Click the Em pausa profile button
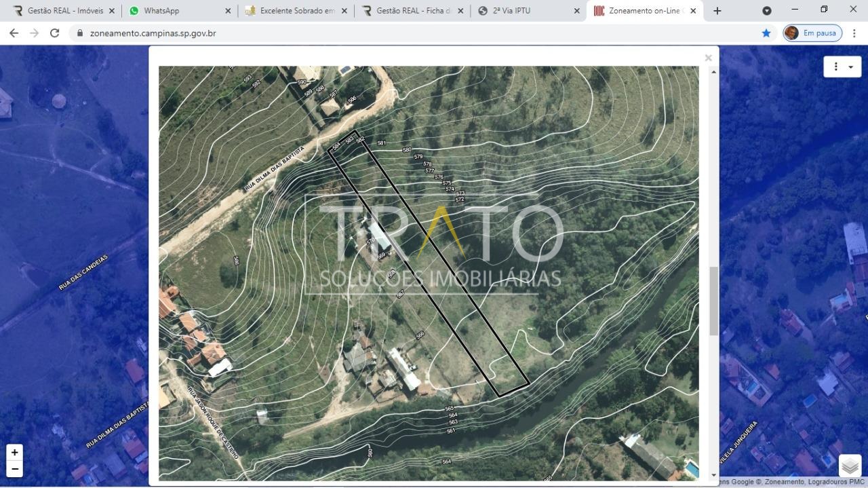Screen dimensions: 868x488 pos(812,33)
